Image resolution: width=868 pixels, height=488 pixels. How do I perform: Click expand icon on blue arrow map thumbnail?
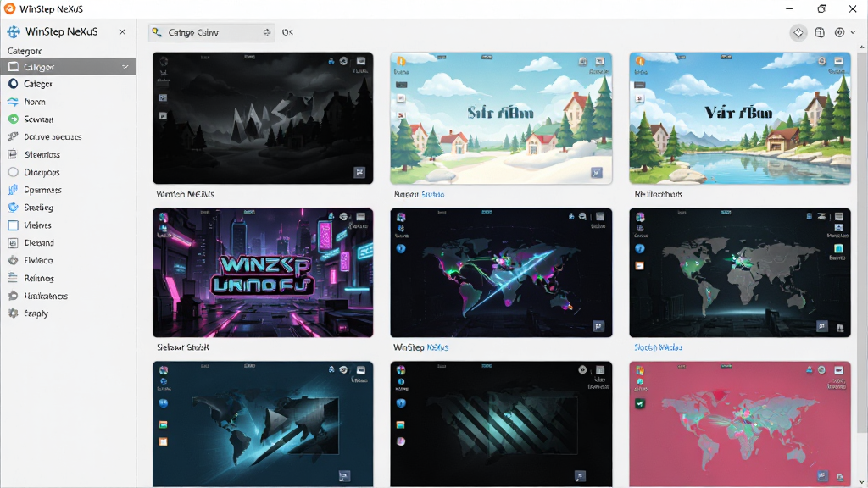point(344,476)
